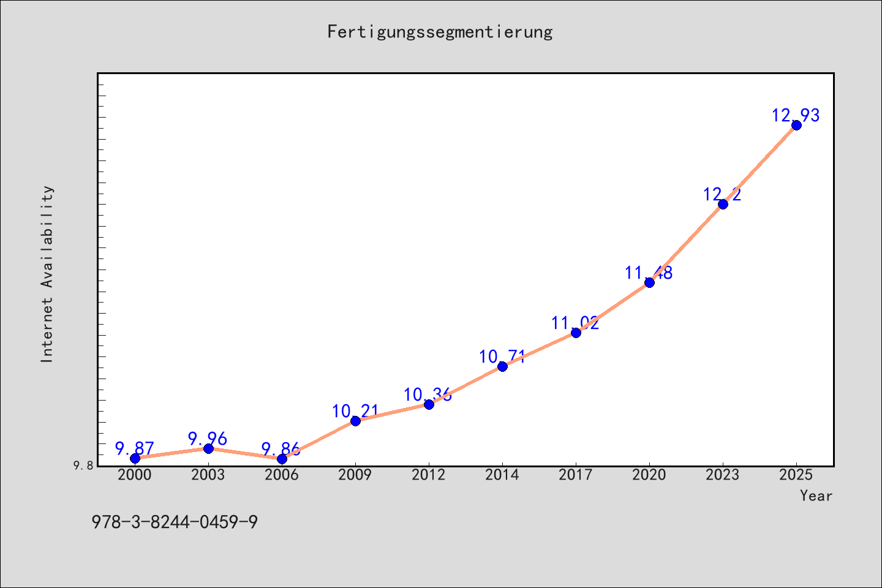Click the 2025 x-axis tick label
The width and height of the screenshot is (882, 588).
tap(796, 475)
